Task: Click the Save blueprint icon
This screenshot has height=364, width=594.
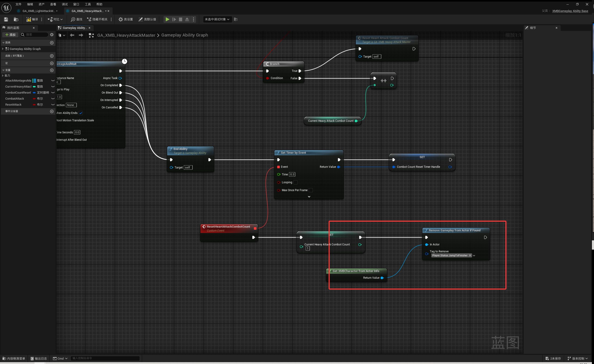Action: tap(6, 19)
